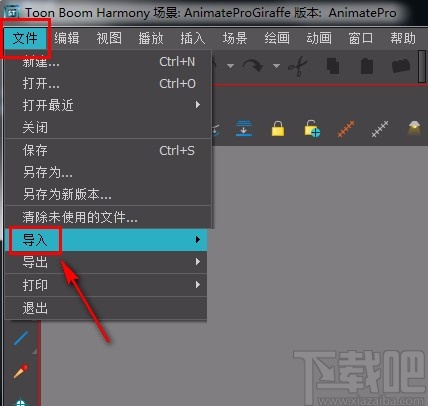Open the 动画 menu
Screen dimensions: 428x406
pyautogui.click(x=319, y=38)
